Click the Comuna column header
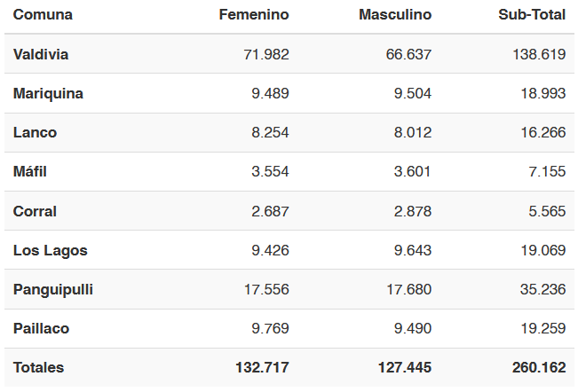 pyautogui.click(x=43, y=15)
